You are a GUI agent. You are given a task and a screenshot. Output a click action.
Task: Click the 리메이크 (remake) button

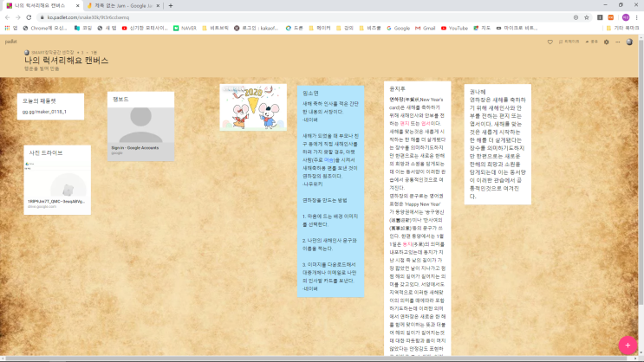click(x=569, y=42)
